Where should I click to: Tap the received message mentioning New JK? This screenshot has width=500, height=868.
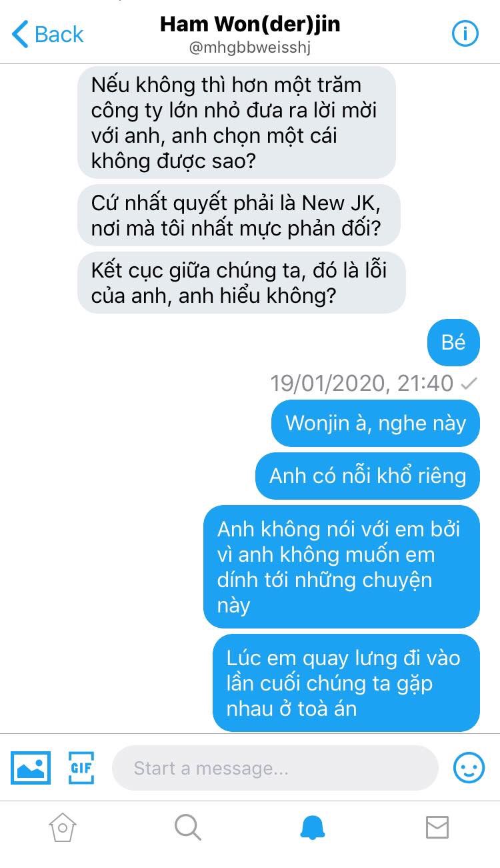point(239,215)
